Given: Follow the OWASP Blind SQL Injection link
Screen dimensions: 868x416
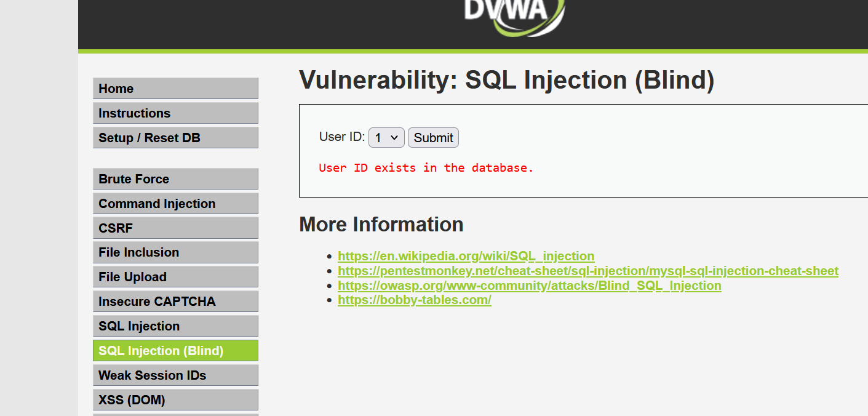Looking at the screenshot, I should (530, 286).
